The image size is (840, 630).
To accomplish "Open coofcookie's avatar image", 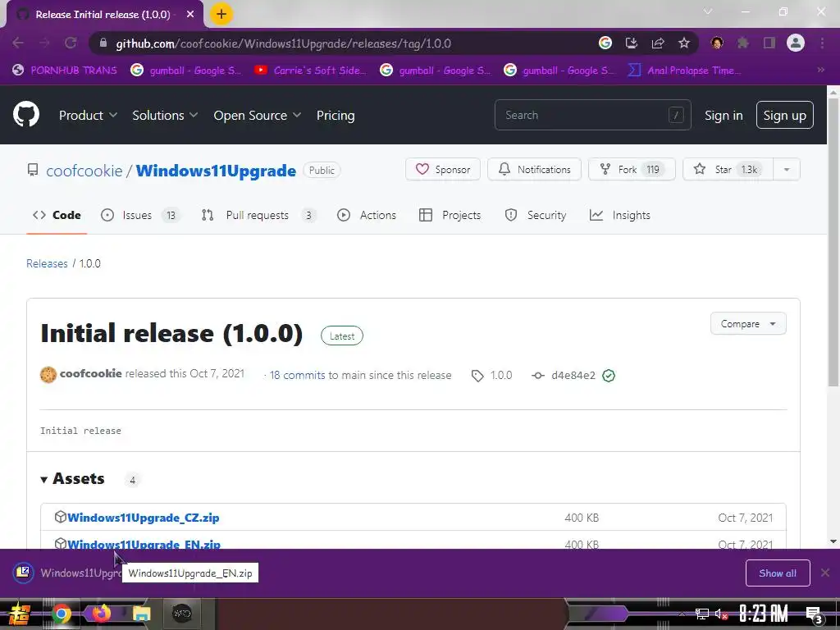I will [x=48, y=374].
